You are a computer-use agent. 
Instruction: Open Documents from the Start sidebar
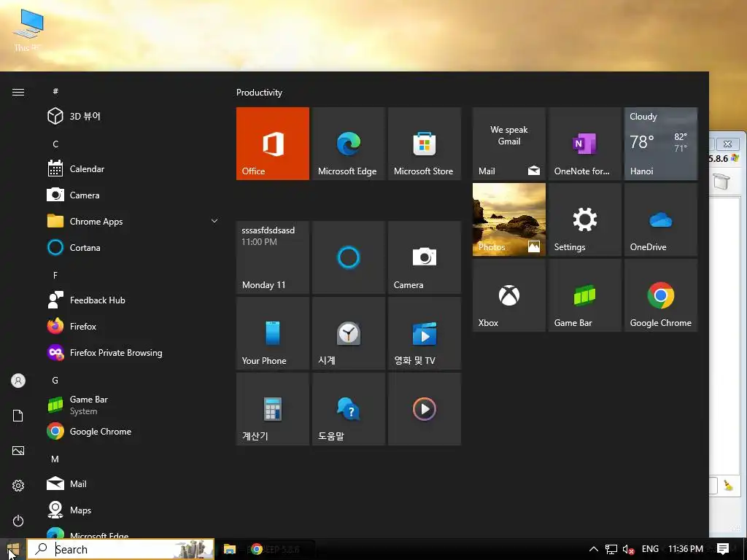pyautogui.click(x=18, y=416)
